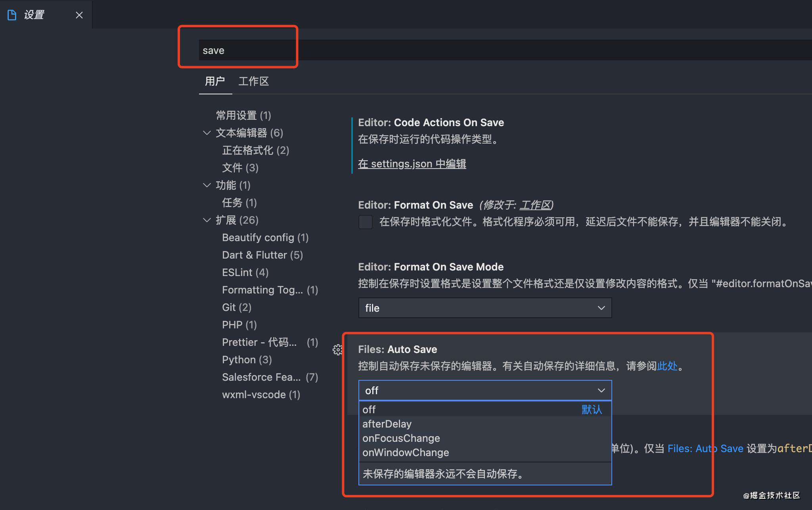Open 任务 (1) settings category

click(239, 203)
